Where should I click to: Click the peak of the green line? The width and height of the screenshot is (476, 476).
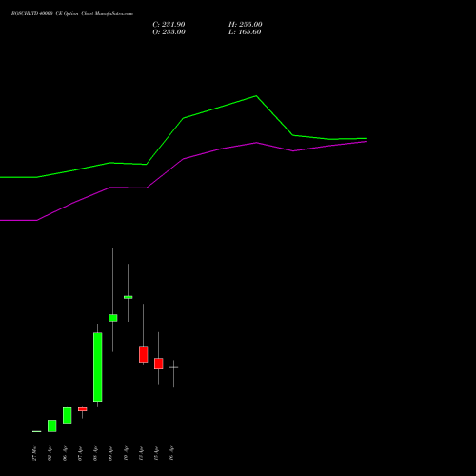256,96
